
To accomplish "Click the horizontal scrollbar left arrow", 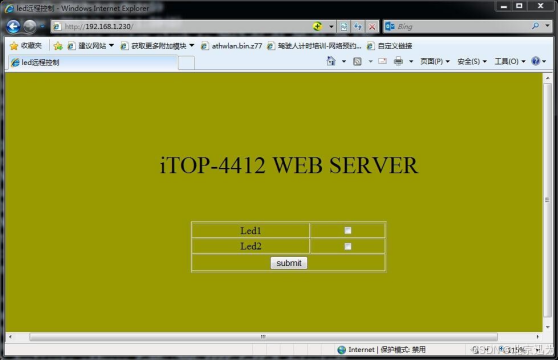I will point(10,336).
